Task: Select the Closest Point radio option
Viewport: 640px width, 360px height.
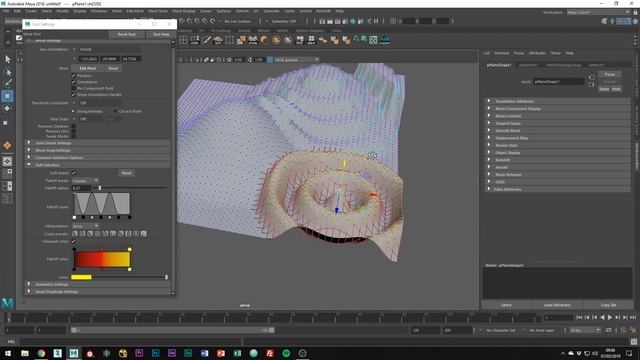Action: pyautogui.click(x=115, y=111)
